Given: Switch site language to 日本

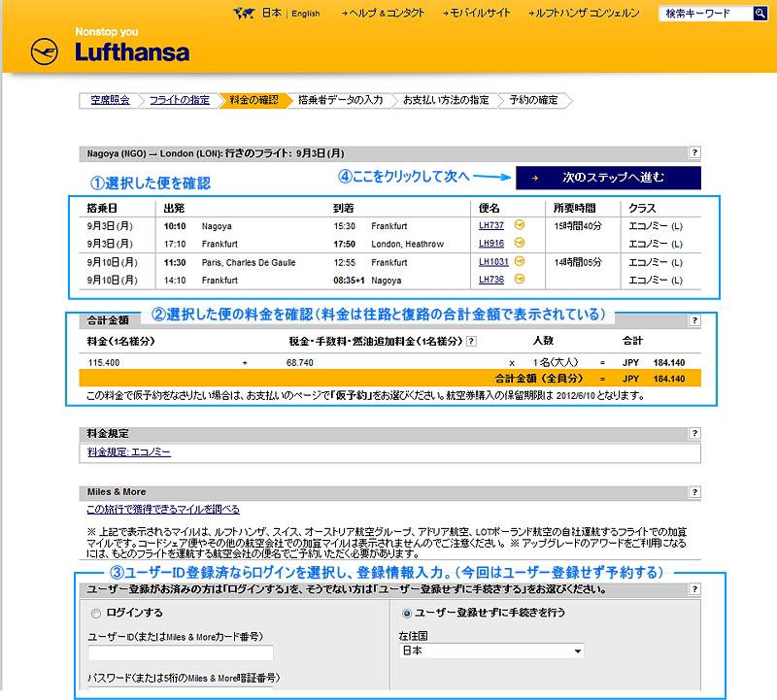Looking at the screenshot, I should [x=272, y=14].
